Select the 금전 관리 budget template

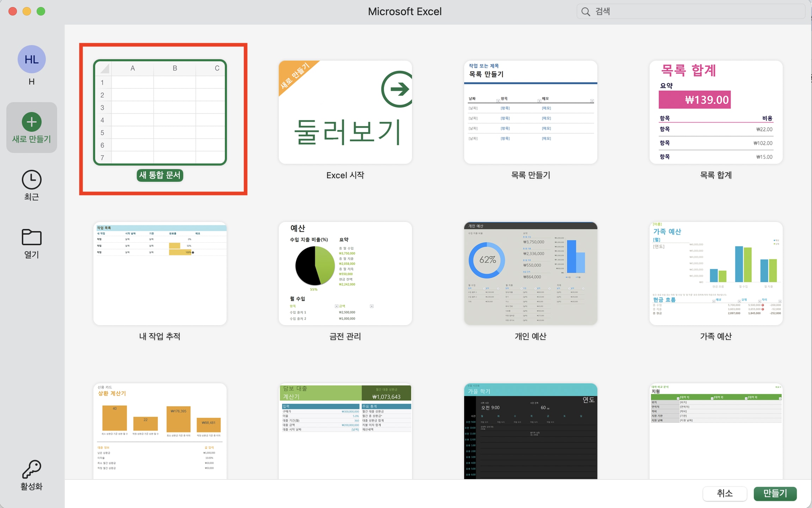(345, 273)
